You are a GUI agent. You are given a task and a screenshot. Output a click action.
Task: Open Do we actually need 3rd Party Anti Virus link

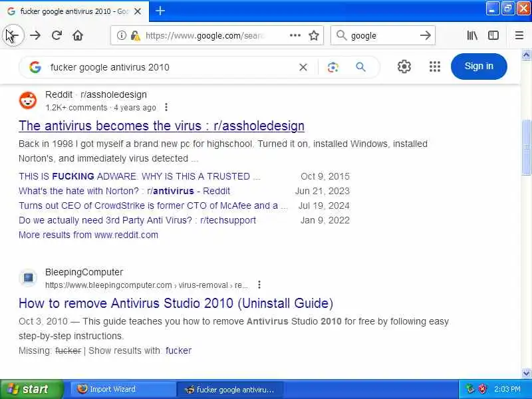point(137,220)
